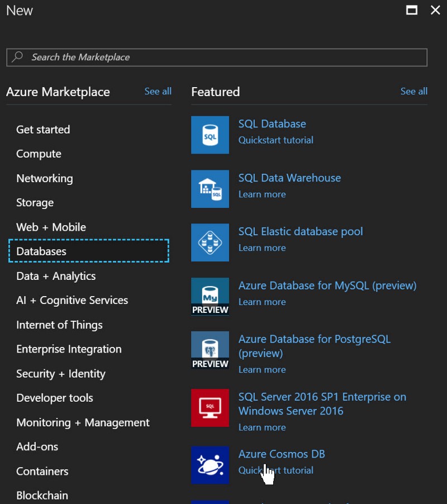The image size is (447, 504).
Task: Click See all next to Azure Marketplace
Action: 158,91
